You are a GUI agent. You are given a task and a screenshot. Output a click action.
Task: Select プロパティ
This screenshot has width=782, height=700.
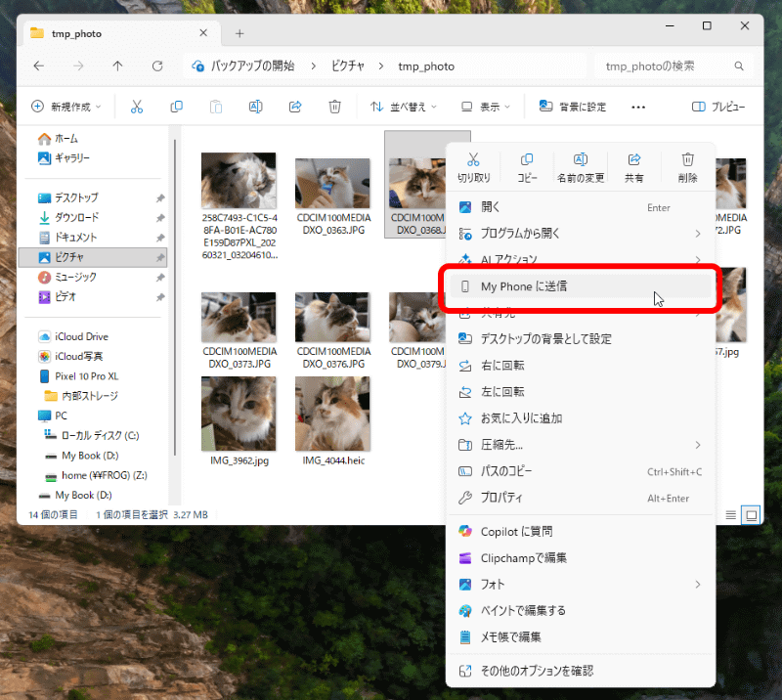pos(581,498)
